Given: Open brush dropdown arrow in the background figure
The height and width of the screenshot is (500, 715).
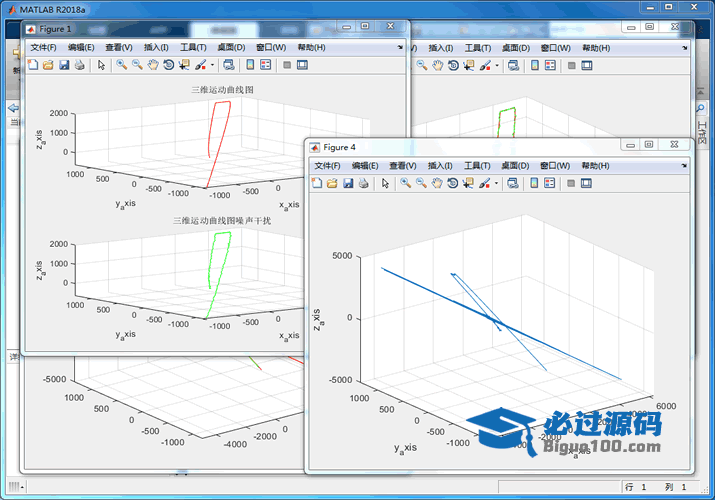Looking at the screenshot, I should click(497, 65).
